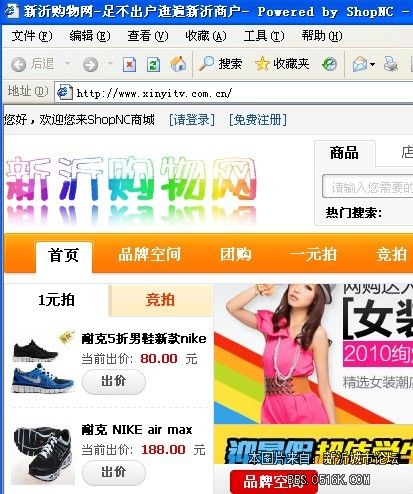Open the 品牌空间 navigation item
The height and width of the screenshot is (494, 413).
[150, 254]
